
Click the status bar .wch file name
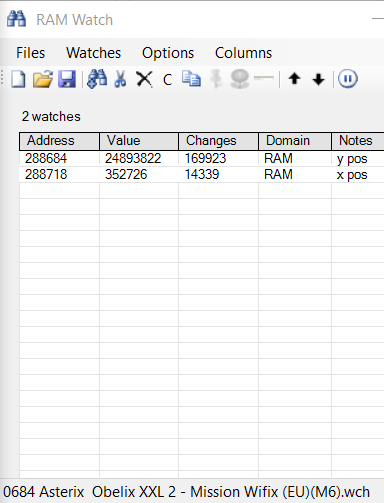tap(186, 492)
